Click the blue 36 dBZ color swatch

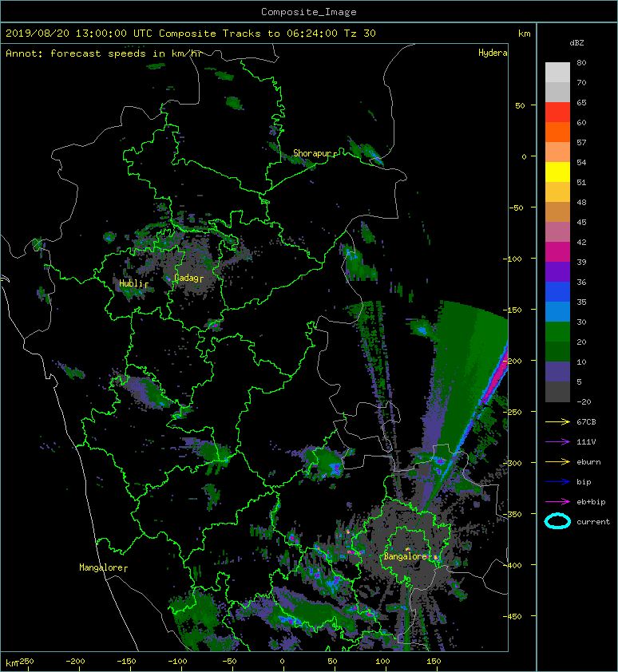point(557,292)
